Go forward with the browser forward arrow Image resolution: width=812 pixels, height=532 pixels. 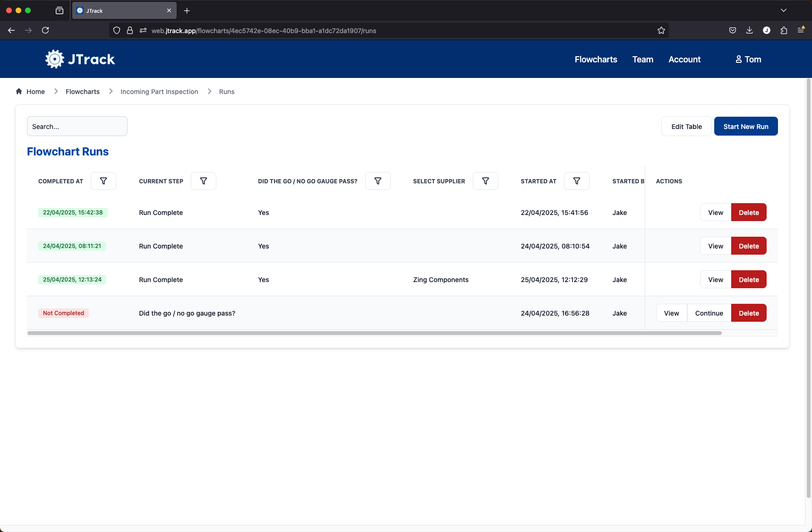[x=28, y=30]
